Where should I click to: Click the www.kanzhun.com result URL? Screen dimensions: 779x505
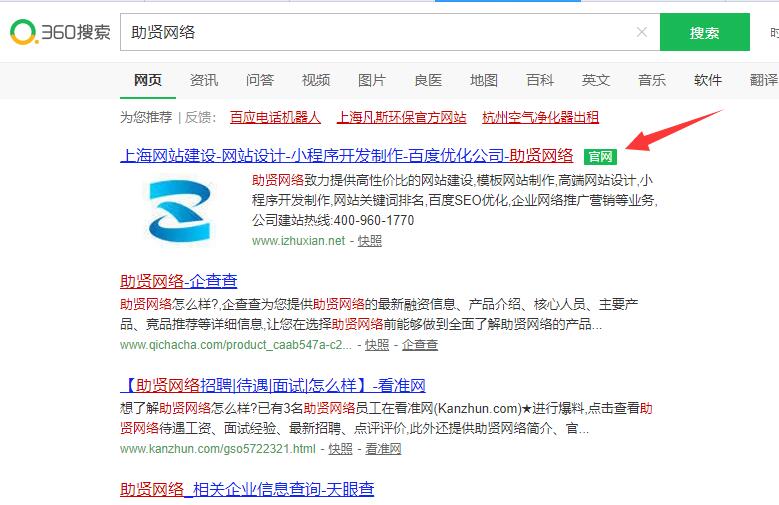click(x=218, y=449)
